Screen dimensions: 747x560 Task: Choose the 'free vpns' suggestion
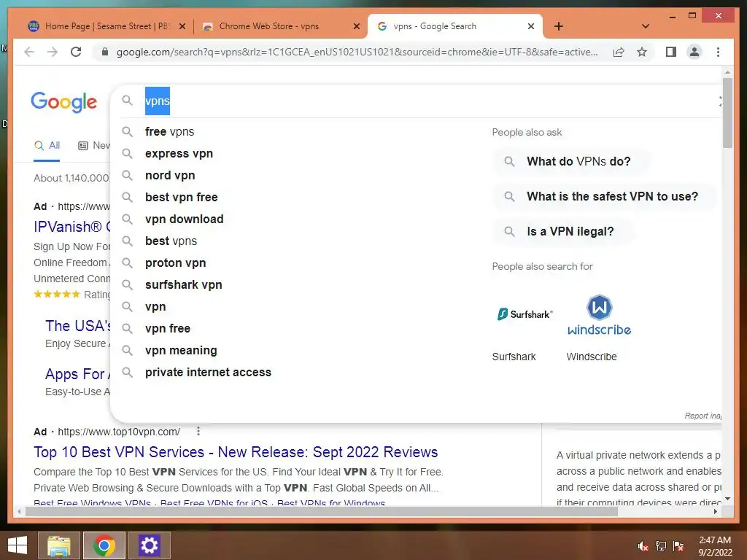click(x=169, y=131)
